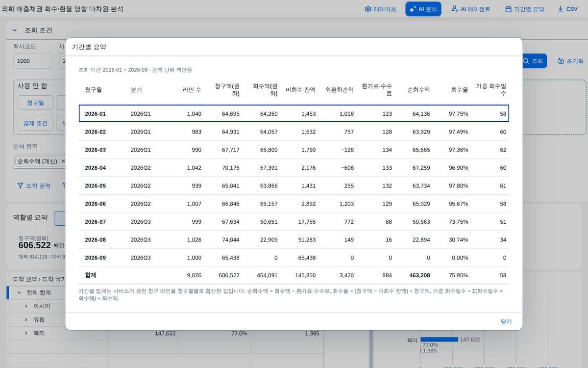Image resolution: width=588 pixels, height=368 pixels.
Task: Click the 라인 수 column header
Action: coord(192,90)
